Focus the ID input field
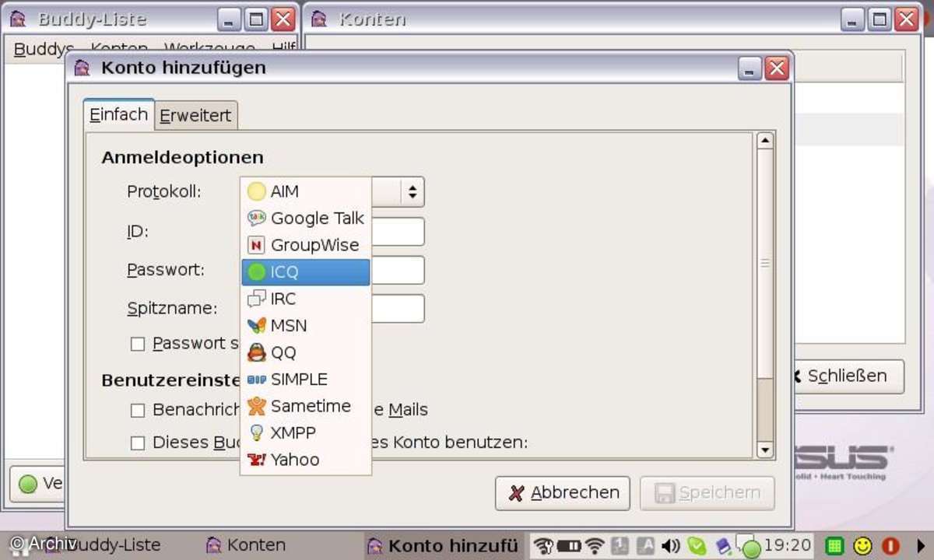The height and width of the screenshot is (560, 934). coord(397,232)
